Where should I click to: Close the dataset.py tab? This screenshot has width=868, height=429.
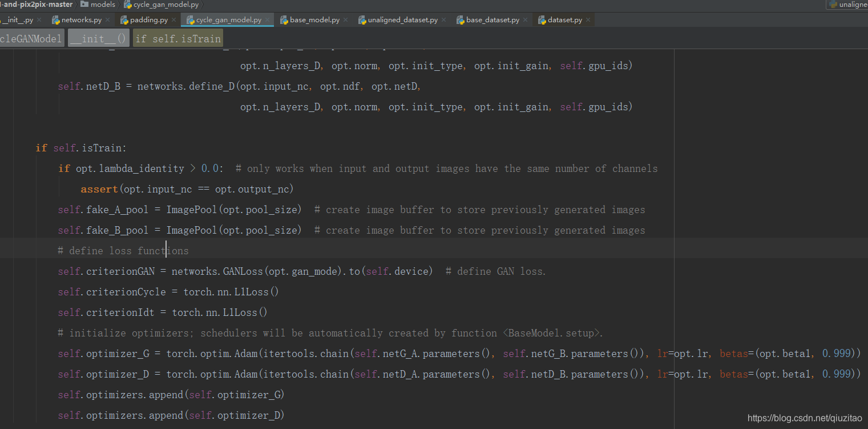pos(588,20)
